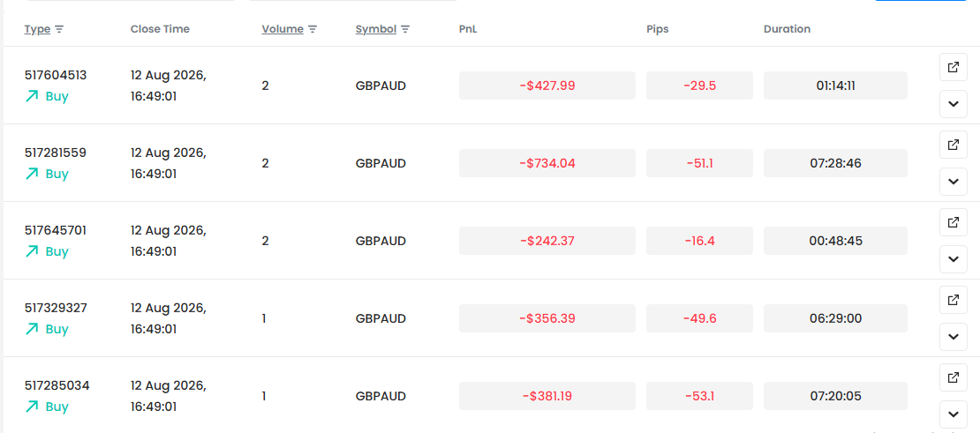Sort by the Volume column header
The width and height of the screenshot is (980, 433).
click(283, 29)
